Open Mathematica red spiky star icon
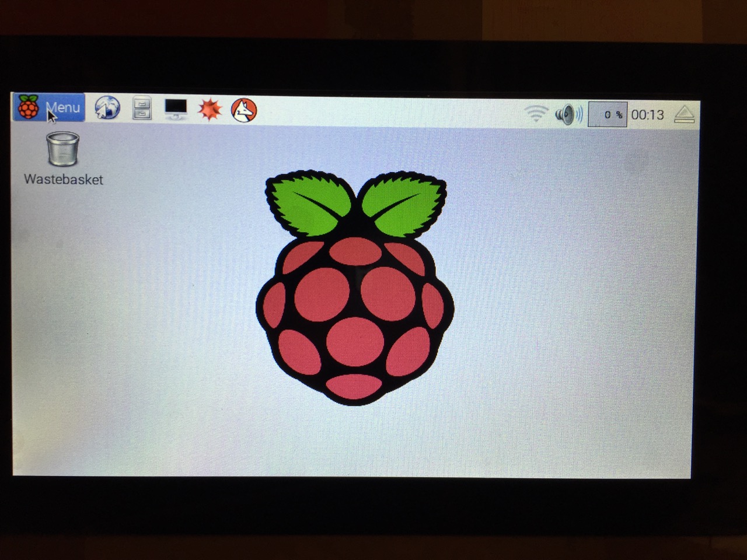Image resolution: width=747 pixels, height=560 pixels. click(210, 110)
